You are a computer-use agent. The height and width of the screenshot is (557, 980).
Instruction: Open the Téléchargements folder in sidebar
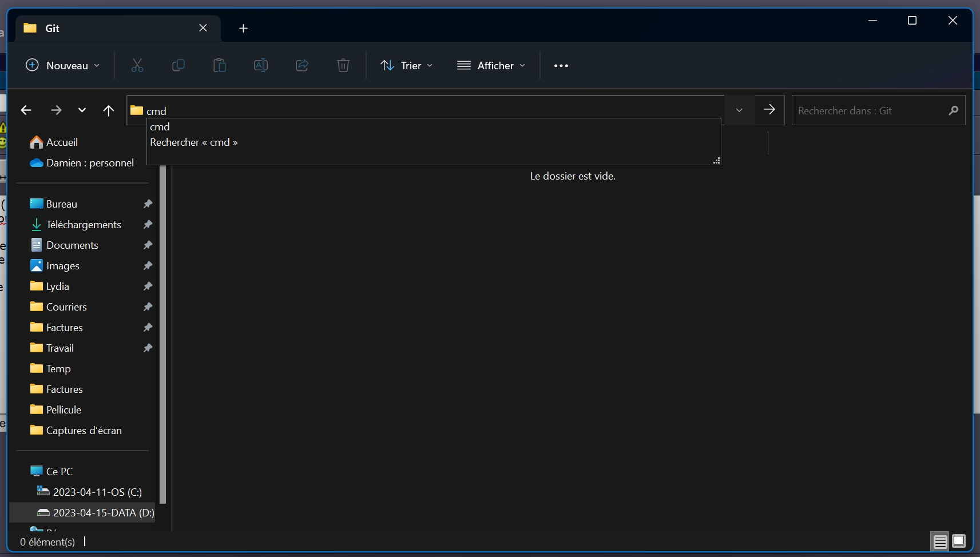(x=84, y=225)
